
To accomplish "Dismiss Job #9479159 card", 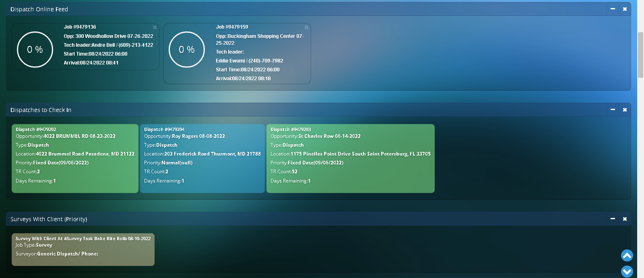I will (306, 27).
